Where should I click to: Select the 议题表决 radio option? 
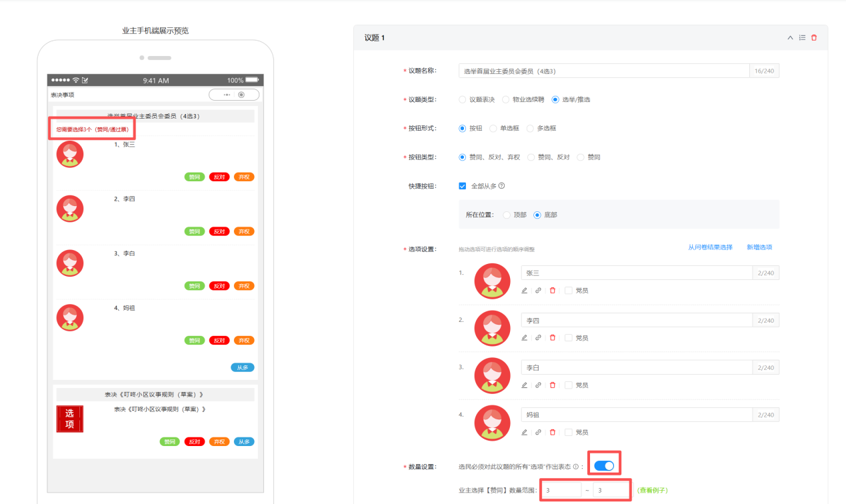(x=463, y=99)
